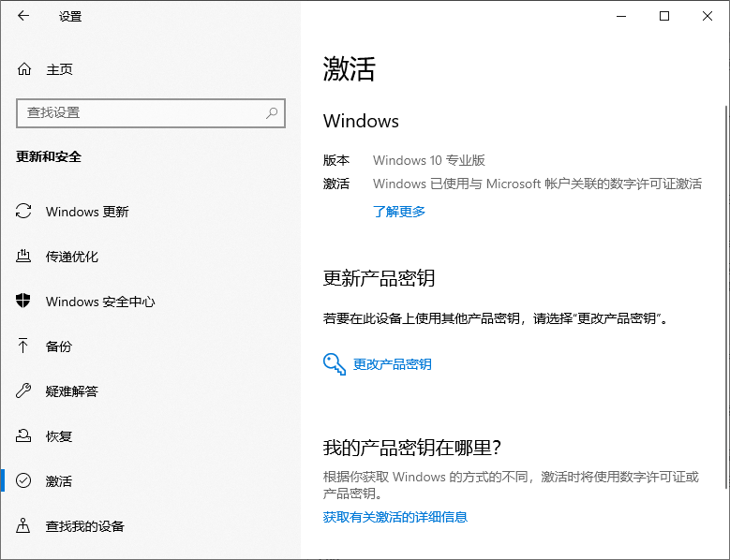Open the 备份 settings page

(58, 346)
